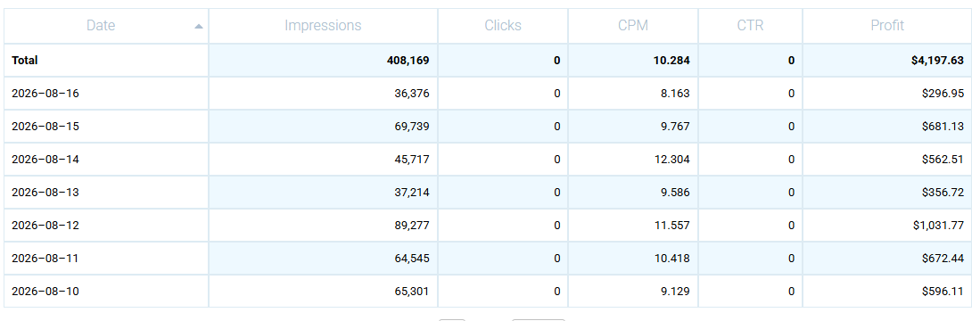Select profit value $596.11

(943, 291)
